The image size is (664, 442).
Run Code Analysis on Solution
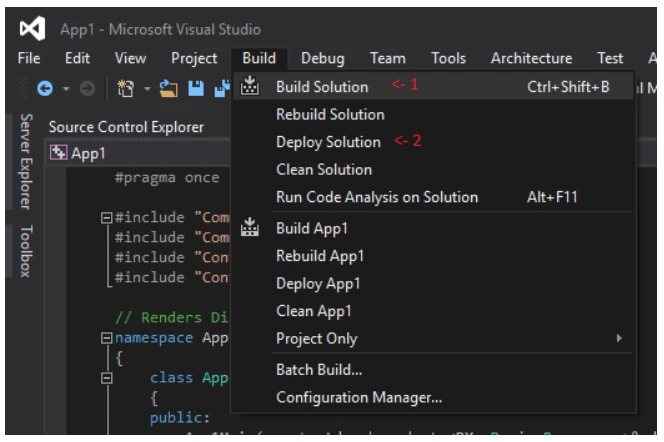[433, 197]
